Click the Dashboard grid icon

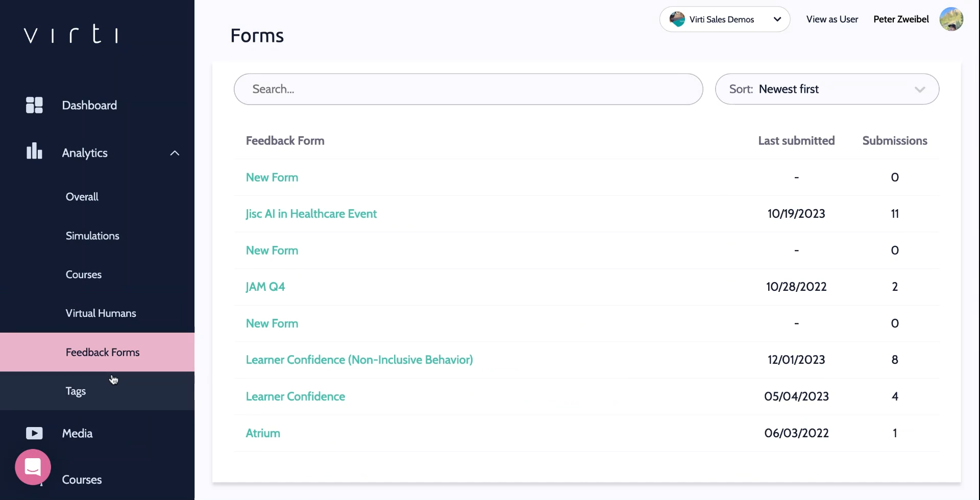[34, 105]
